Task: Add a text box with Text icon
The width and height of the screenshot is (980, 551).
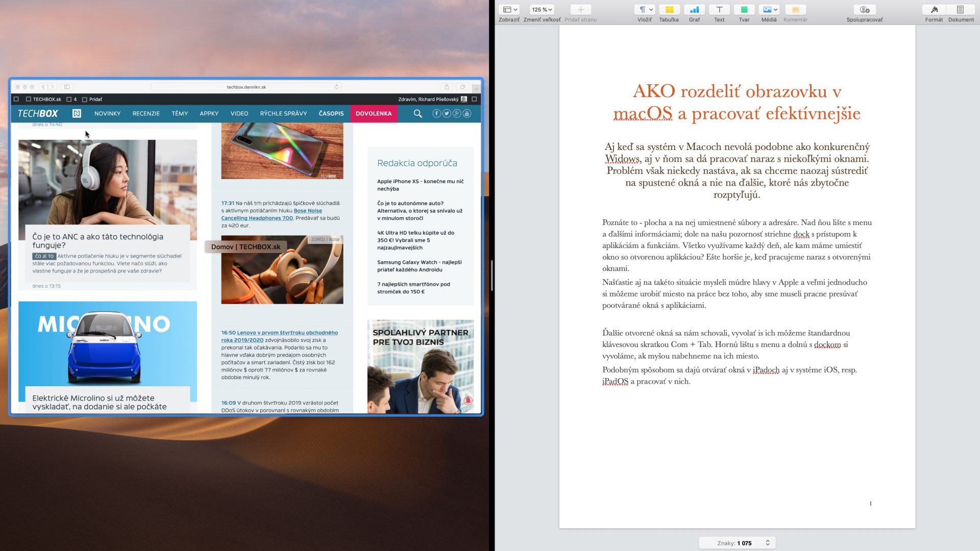Action: (x=719, y=10)
